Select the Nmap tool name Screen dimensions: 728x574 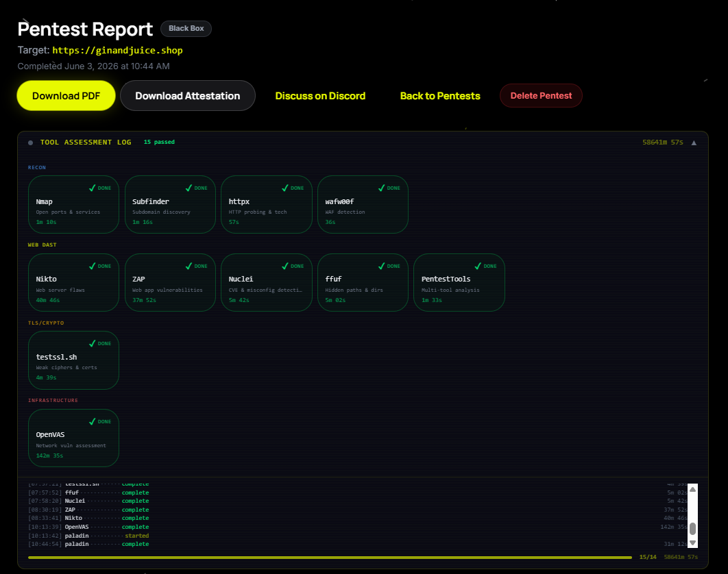coord(44,201)
